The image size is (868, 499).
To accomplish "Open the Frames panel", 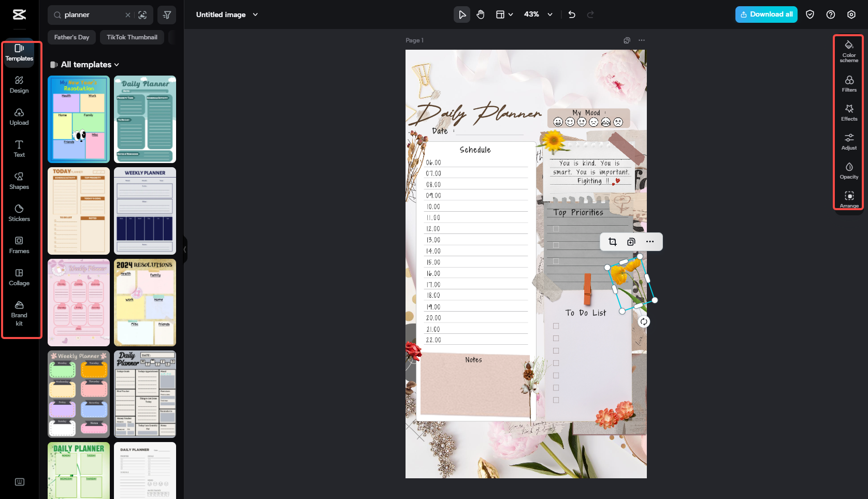I will coord(19,244).
